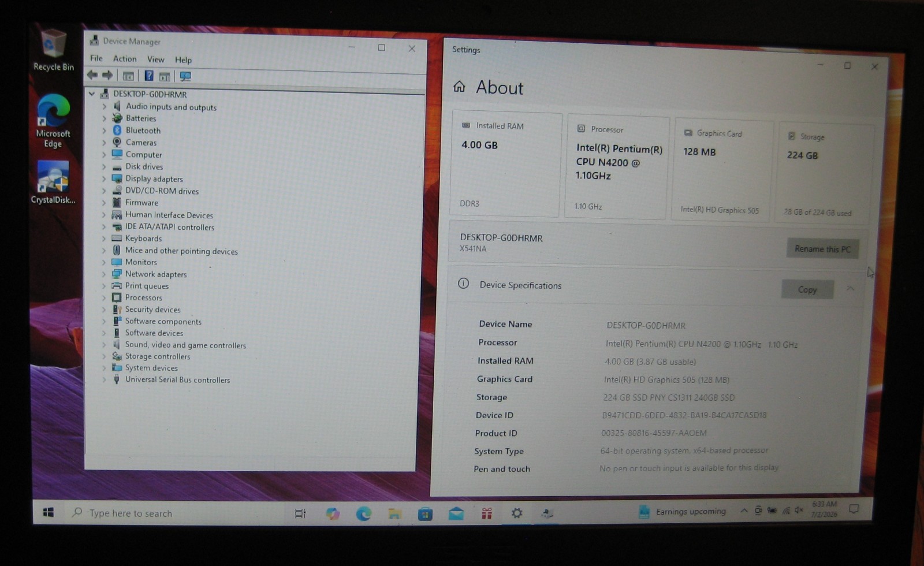Viewport: 924px width, 566px height.
Task: Click the Settings gear on the taskbar
Action: tap(517, 512)
